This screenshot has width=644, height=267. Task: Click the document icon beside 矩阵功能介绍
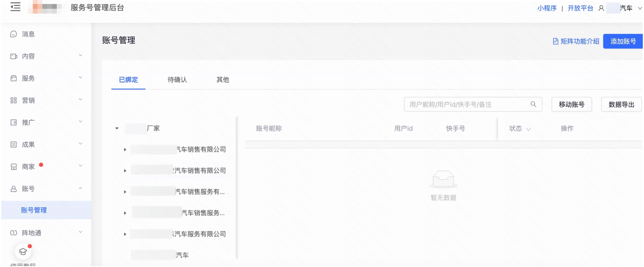556,41
